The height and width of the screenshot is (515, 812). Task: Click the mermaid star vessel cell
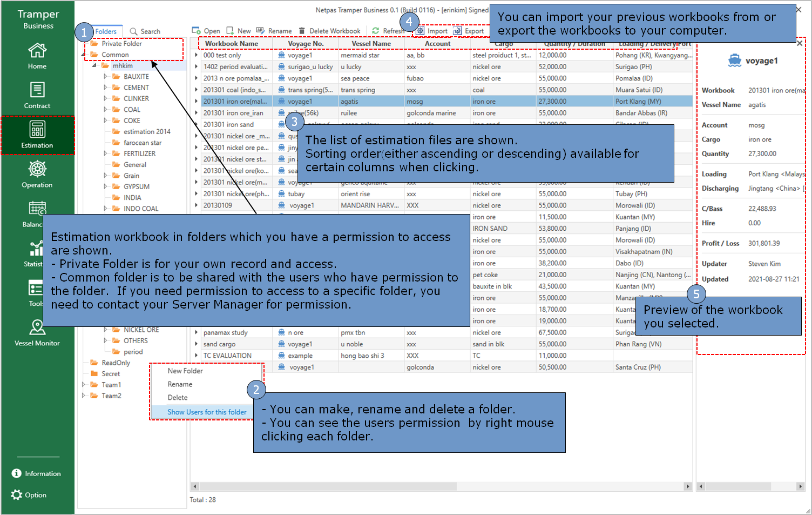point(371,55)
